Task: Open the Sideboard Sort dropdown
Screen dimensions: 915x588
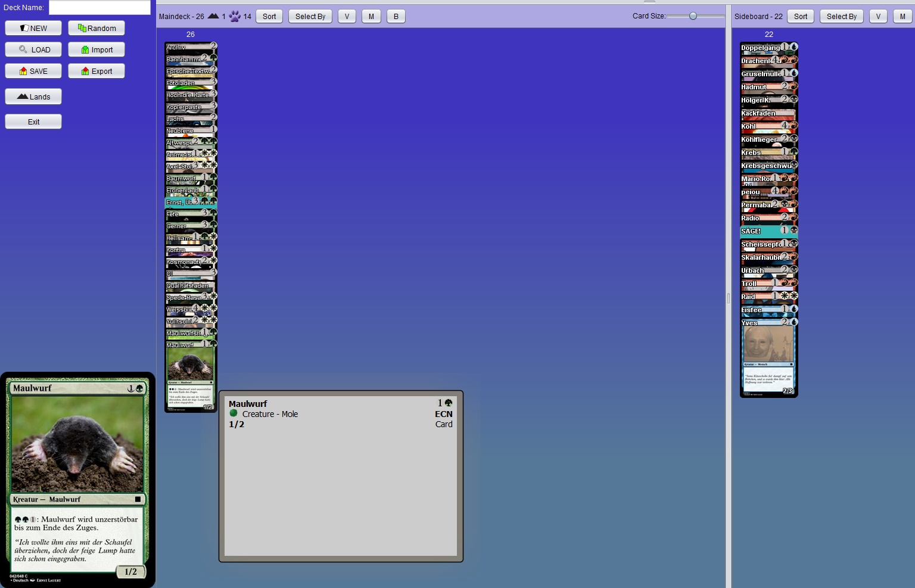Action: tap(801, 16)
